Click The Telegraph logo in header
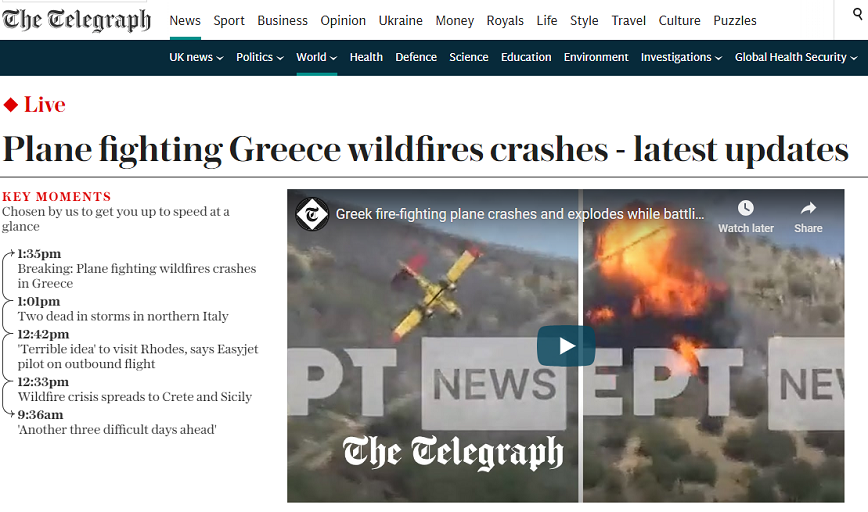 point(76,20)
